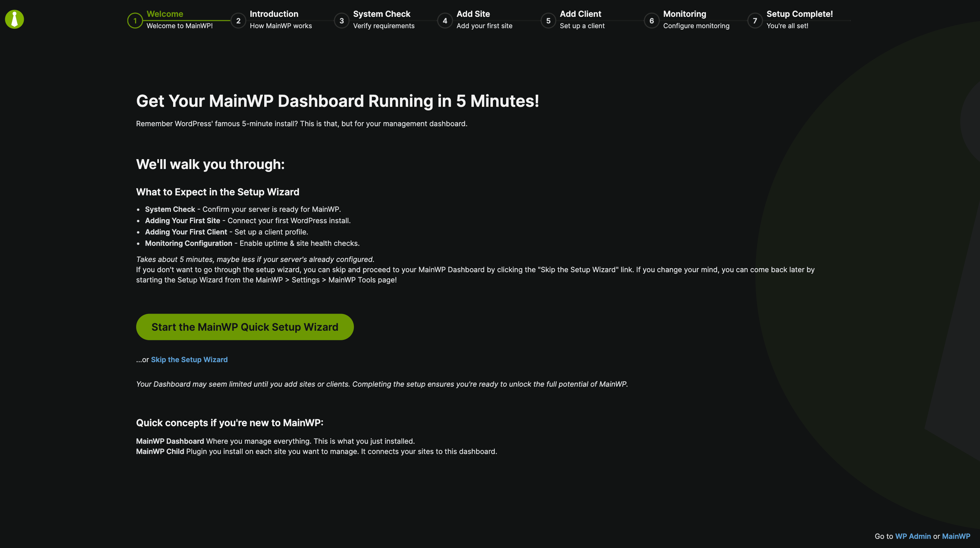Click 'Takes about 5 minutes' italic note
The image size is (980, 548).
point(255,259)
